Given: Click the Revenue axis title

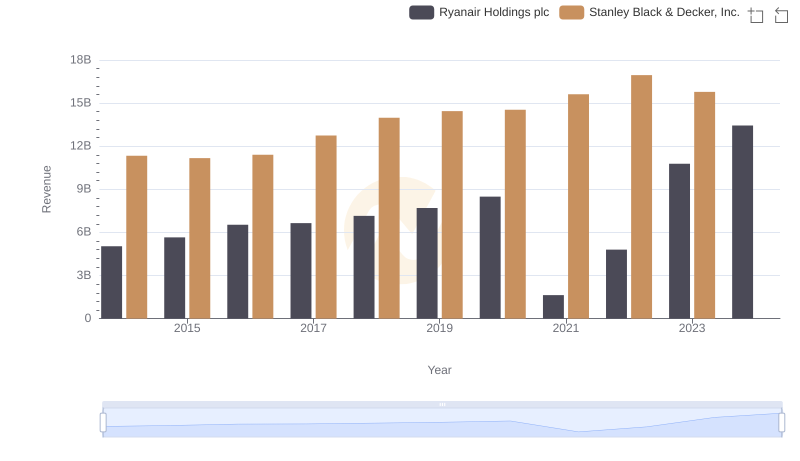Looking at the screenshot, I should click(x=46, y=189).
